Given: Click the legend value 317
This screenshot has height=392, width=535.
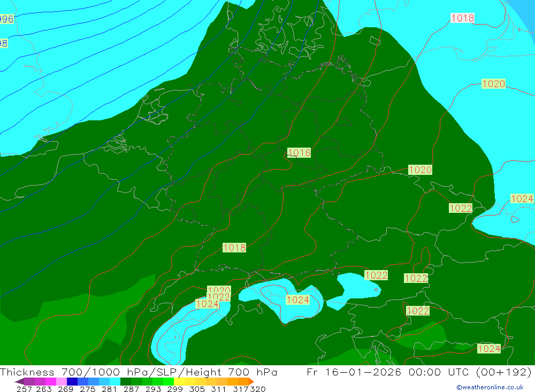Looking at the screenshot, I should (x=241, y=389).
